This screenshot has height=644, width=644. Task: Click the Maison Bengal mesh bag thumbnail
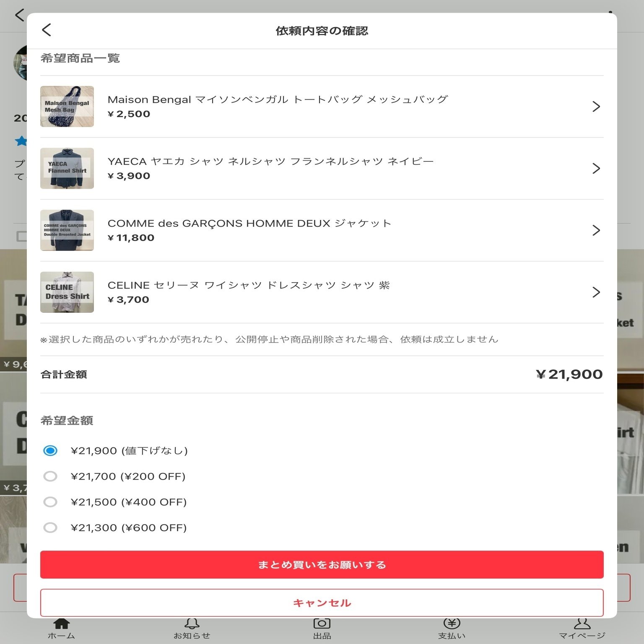point(67,106)
